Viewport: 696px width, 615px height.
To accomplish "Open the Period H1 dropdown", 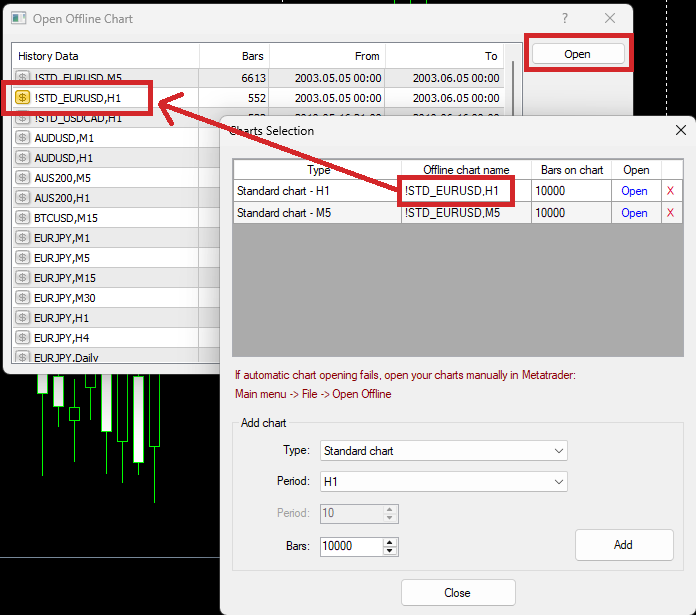I will tap(444, 482).
